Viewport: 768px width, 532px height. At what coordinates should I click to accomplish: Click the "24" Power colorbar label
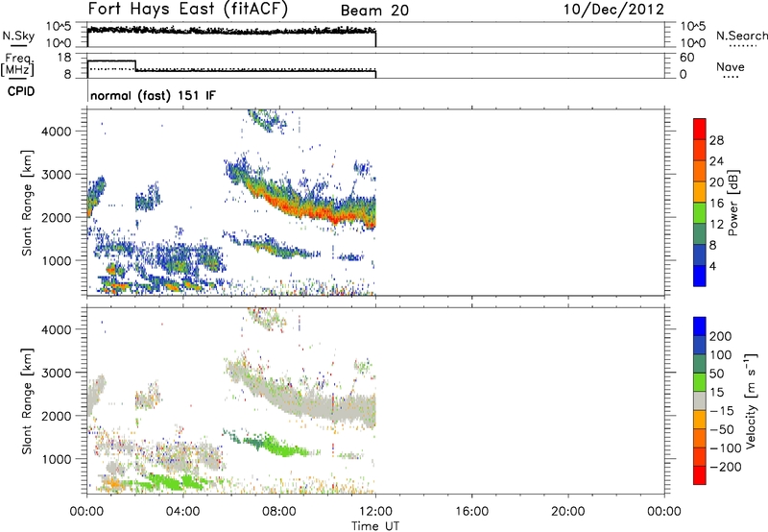(716, 161)
